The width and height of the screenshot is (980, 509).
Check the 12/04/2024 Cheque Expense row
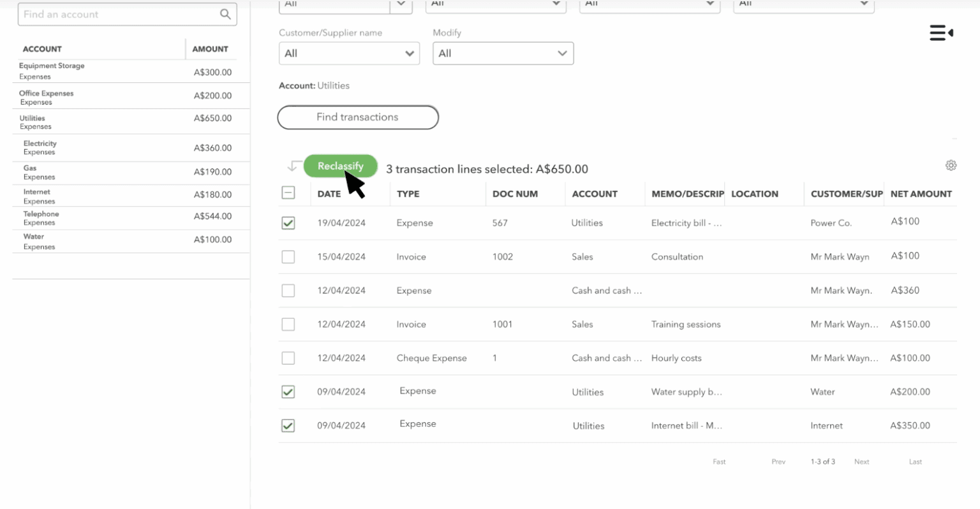click(288, 358)
